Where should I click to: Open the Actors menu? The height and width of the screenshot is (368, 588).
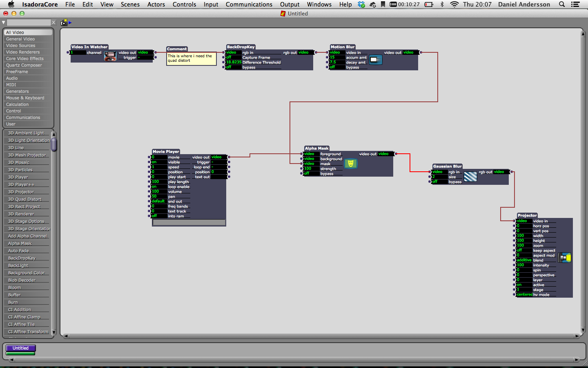(x=156, y=4)
